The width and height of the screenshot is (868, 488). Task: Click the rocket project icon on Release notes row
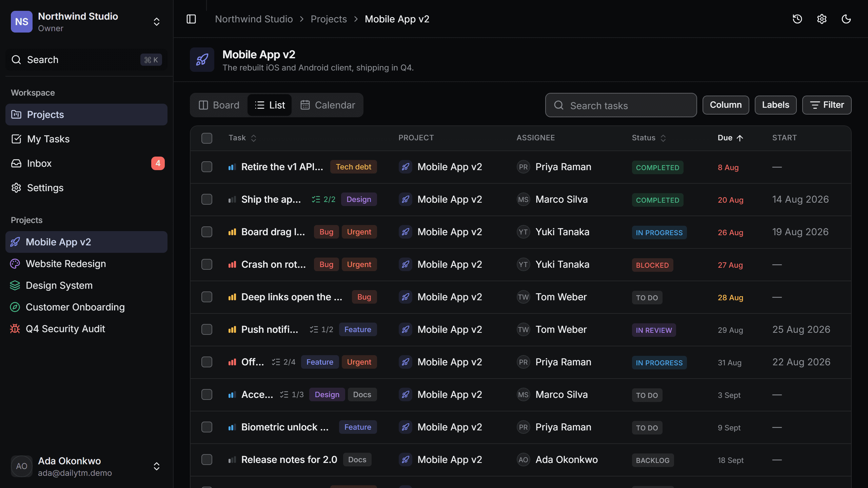[406, 460]
